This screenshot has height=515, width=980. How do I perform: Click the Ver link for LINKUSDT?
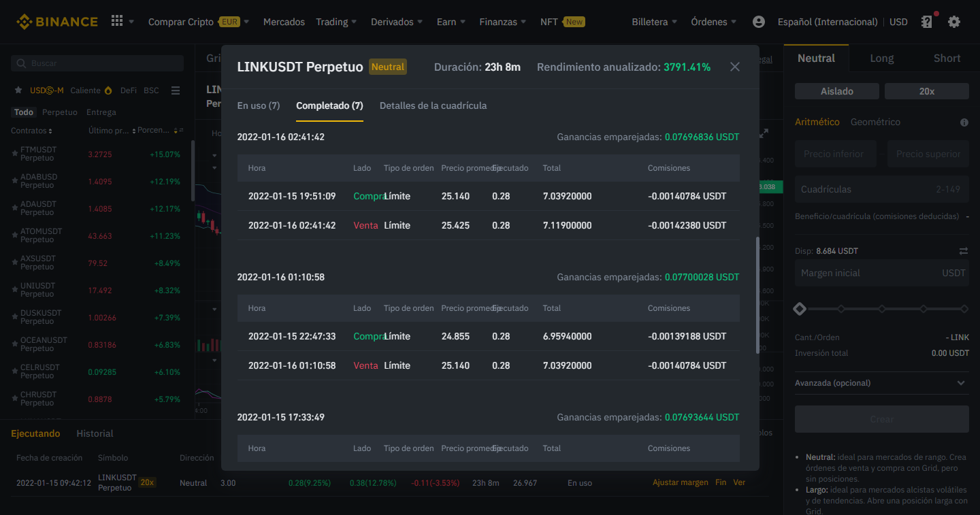[739, 482]
